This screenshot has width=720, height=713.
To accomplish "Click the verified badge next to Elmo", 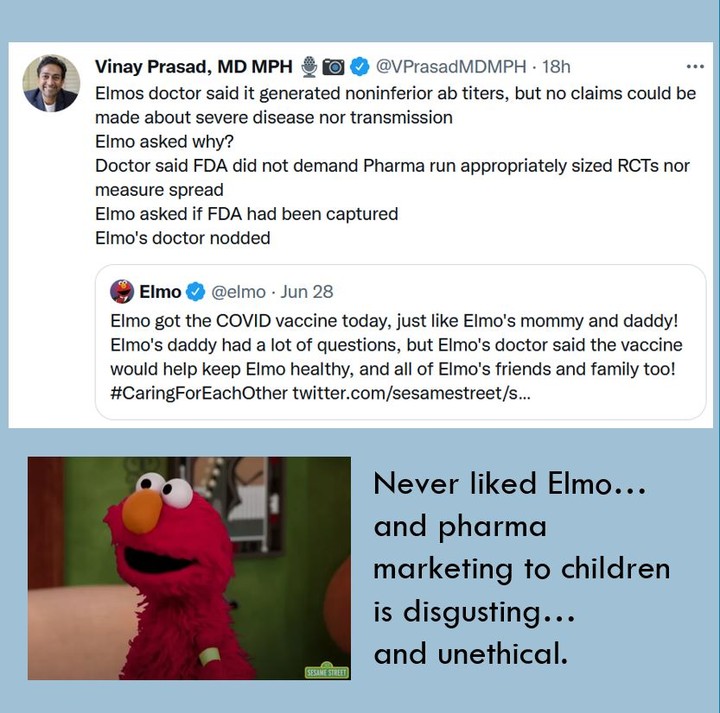I will pos(196,292).
